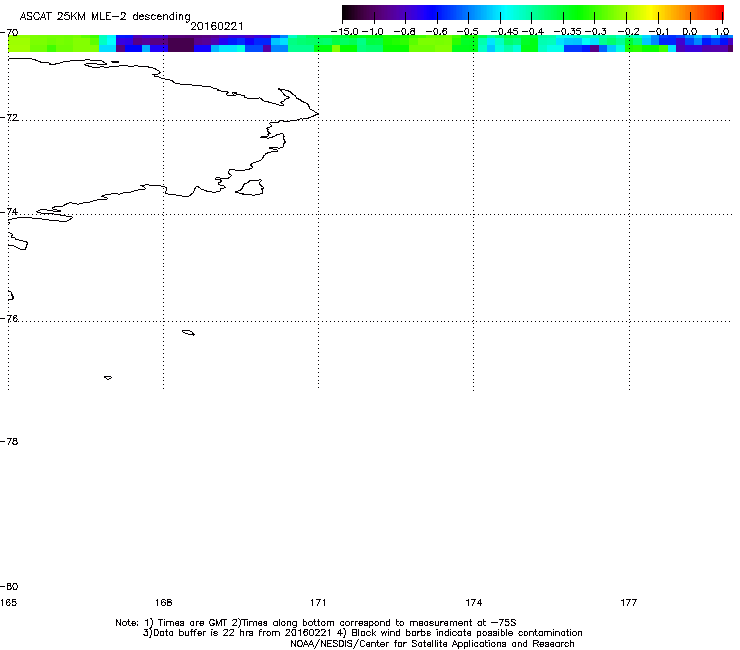Select the -0.8 color scale label
The height and width of the screenshot is (650, 740).
404,32
